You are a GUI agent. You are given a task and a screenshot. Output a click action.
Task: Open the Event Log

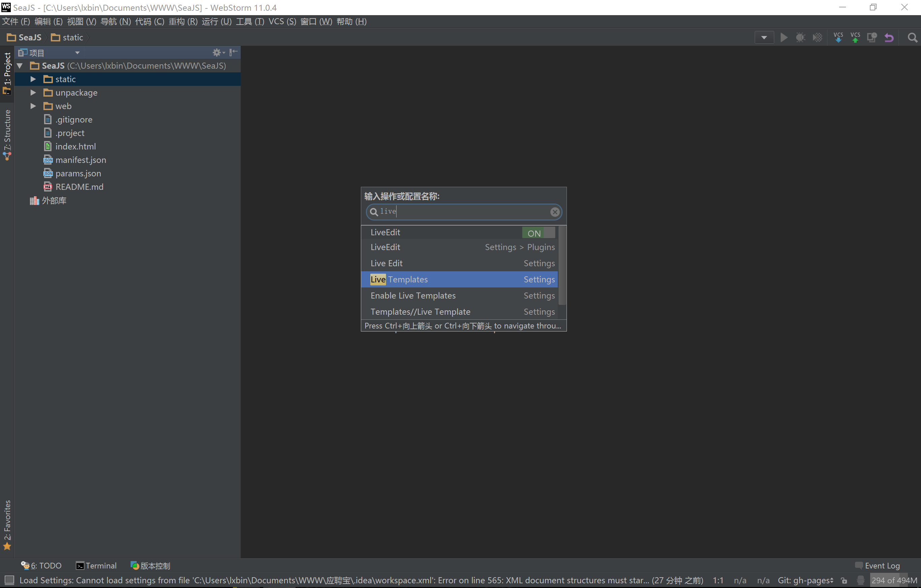(877, 565)
